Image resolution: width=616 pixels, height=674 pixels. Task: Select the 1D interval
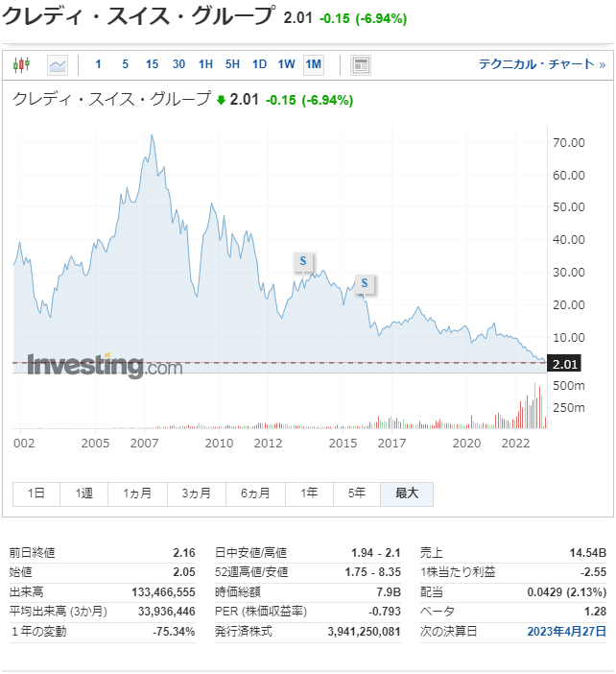[259, 64]
